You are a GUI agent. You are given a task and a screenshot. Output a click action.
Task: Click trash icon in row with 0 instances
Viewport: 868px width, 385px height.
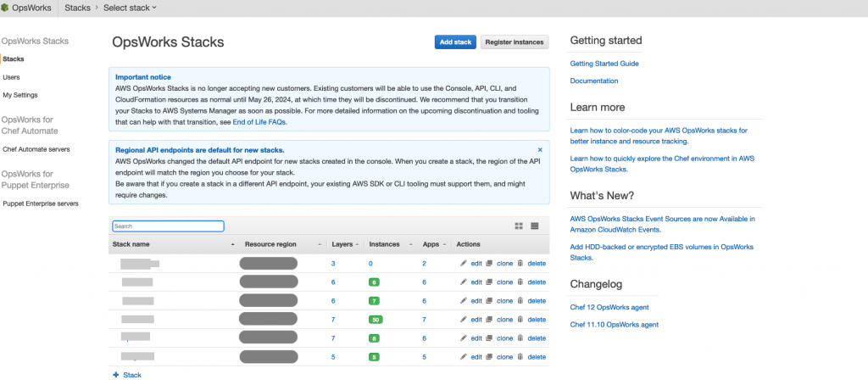tap(520, 264)
